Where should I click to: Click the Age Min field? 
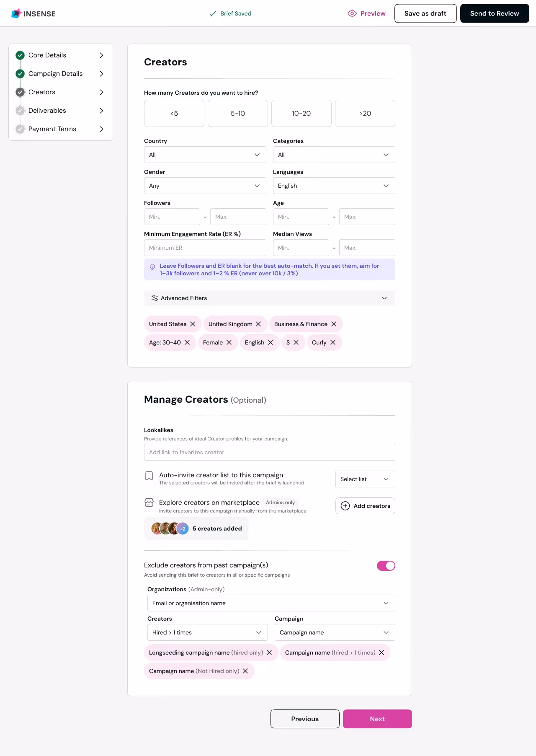click(x=301, y=217)
